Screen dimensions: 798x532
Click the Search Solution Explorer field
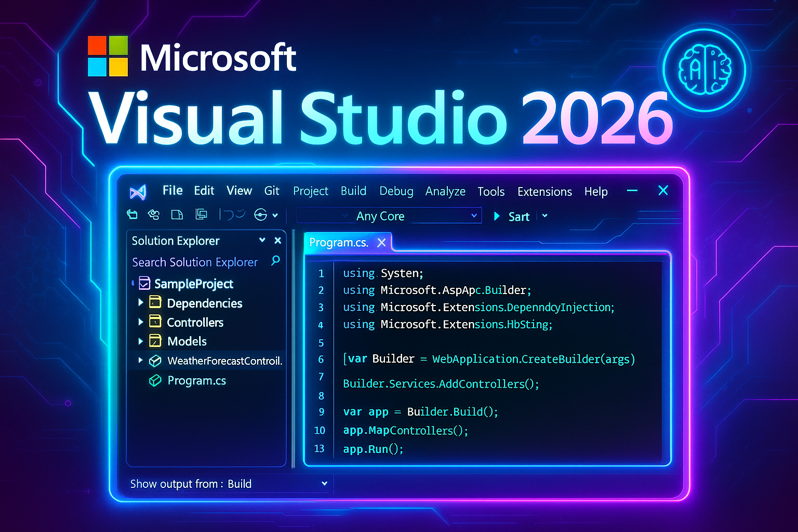tap(195, 262)
